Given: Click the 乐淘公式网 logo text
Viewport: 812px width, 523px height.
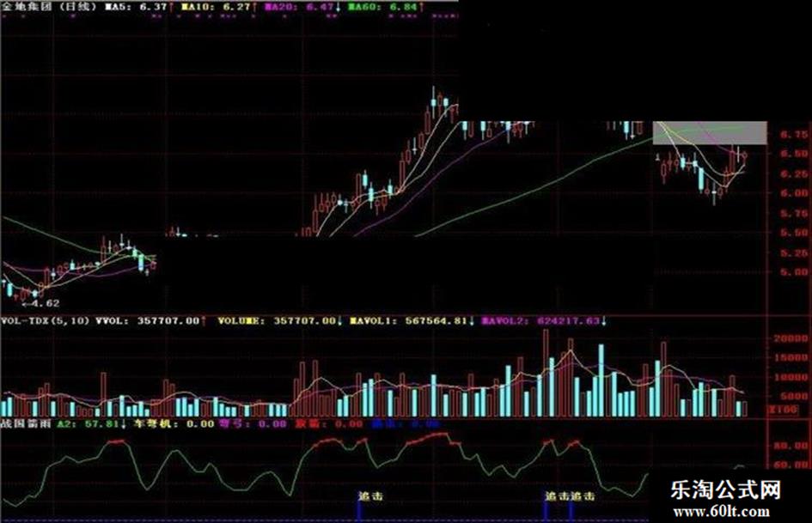Looking at the screenshot, I should pos(726,490).
